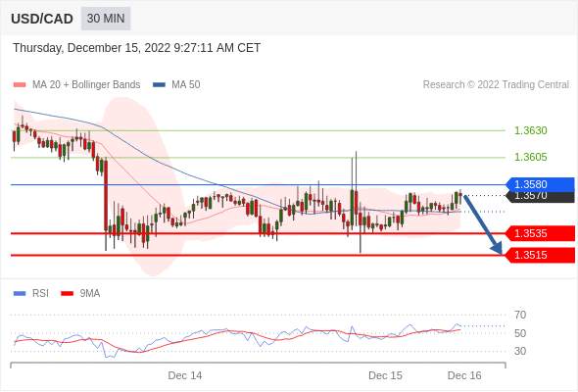Click the RSI 30 axis label

point(520,351)
